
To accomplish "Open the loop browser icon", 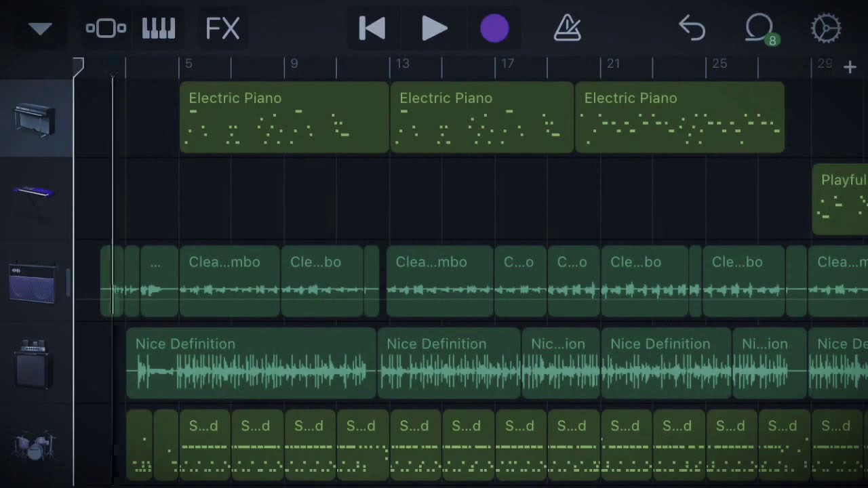I will [759, 28].
